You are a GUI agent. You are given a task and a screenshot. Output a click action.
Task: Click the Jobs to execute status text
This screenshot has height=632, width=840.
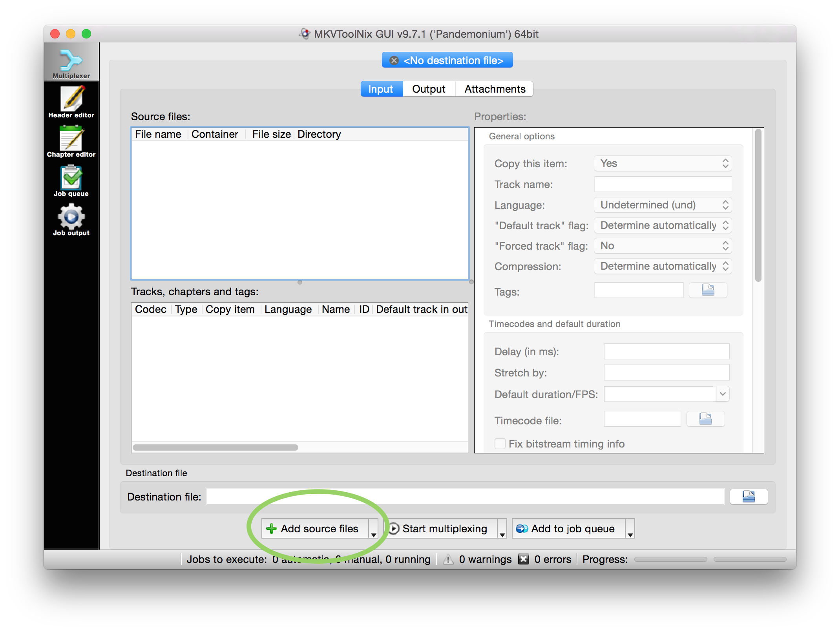(x=309, y=559)
